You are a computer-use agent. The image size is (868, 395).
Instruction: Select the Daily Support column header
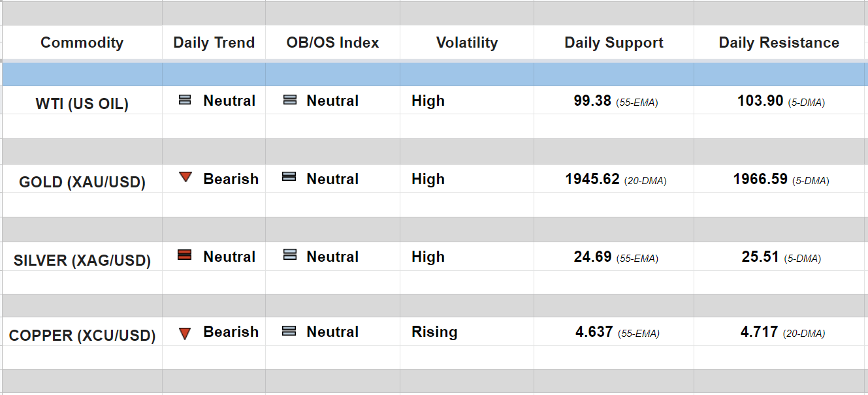tap(613, 43)
